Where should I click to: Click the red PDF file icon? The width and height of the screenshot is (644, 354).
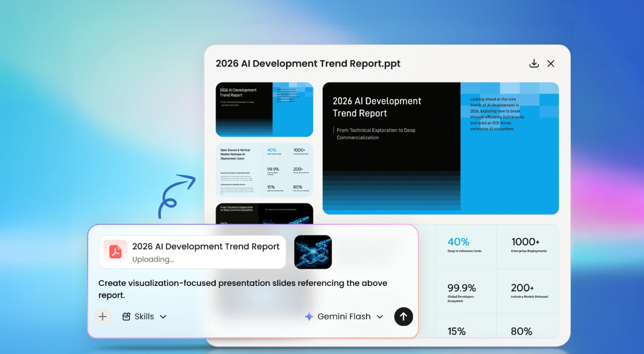tap(115, 252)
